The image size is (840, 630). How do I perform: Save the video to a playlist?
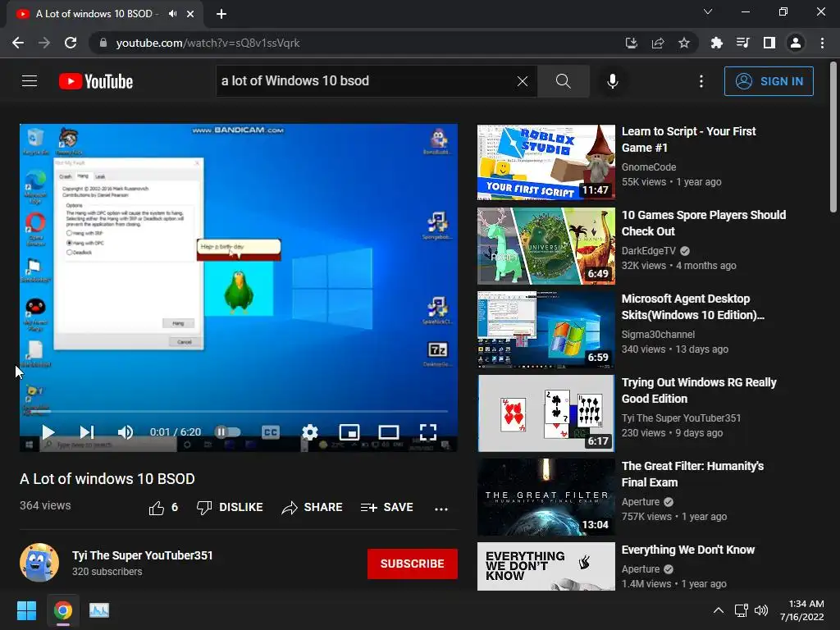click(x=387, y=507)
